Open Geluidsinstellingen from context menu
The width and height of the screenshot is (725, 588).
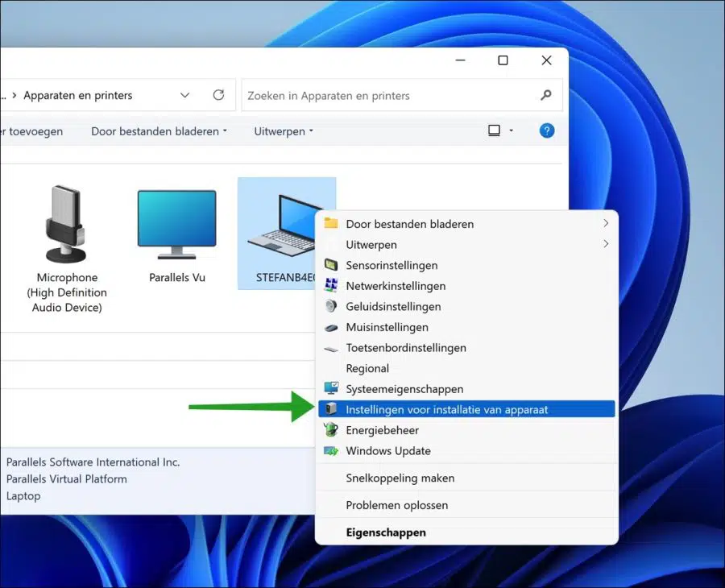tap(466, 306)
